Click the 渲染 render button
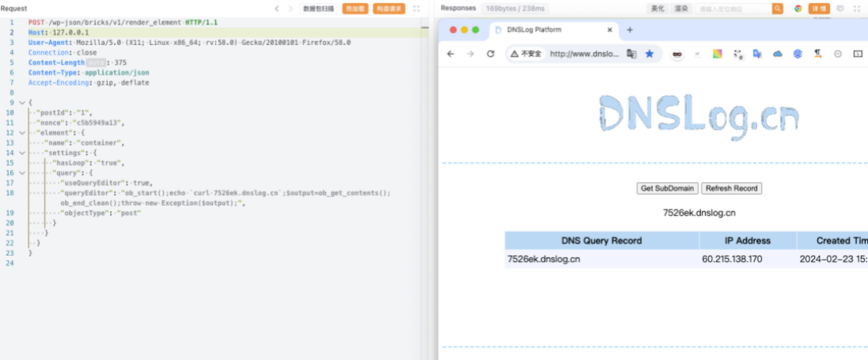868x360 pixels. (681, 8)
